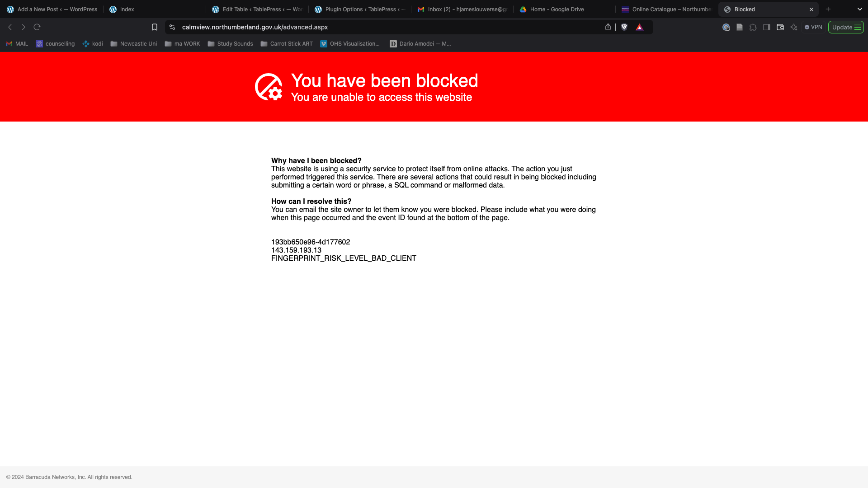
Task: Open the Leo AI sparkle icon
Action: pyautogui.click(x=793, y=27)
